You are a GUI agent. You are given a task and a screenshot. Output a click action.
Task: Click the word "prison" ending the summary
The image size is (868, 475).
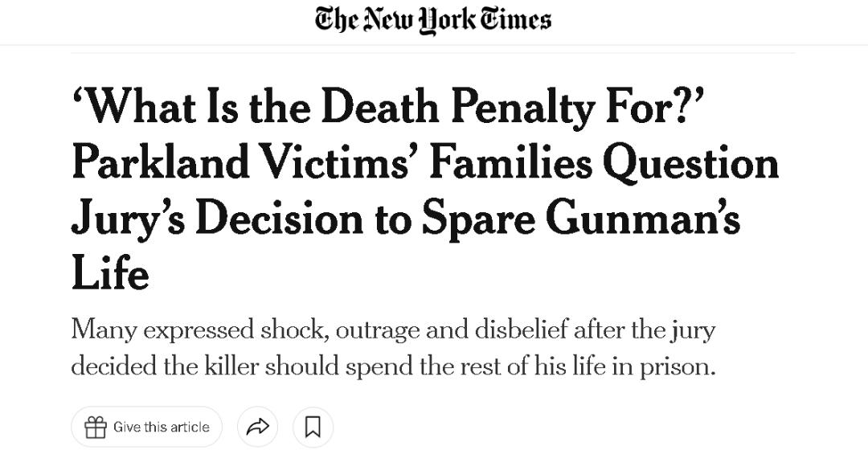tap(675, 368)
